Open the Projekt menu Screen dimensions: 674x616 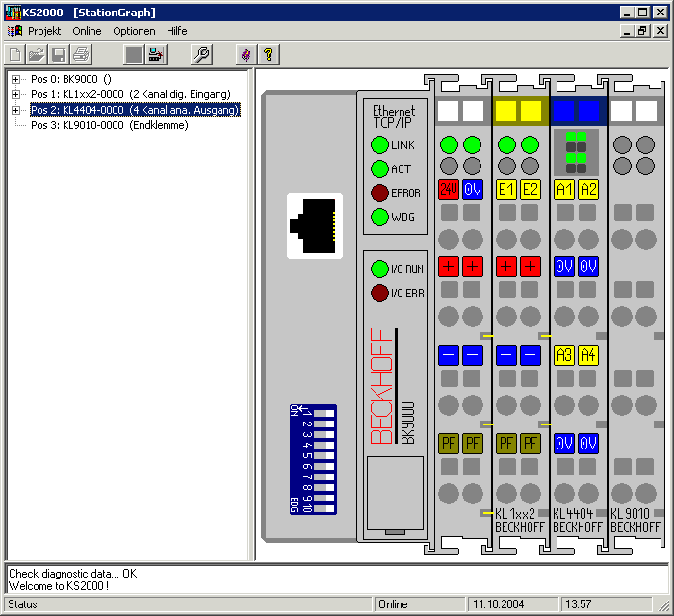pos(44,31)
